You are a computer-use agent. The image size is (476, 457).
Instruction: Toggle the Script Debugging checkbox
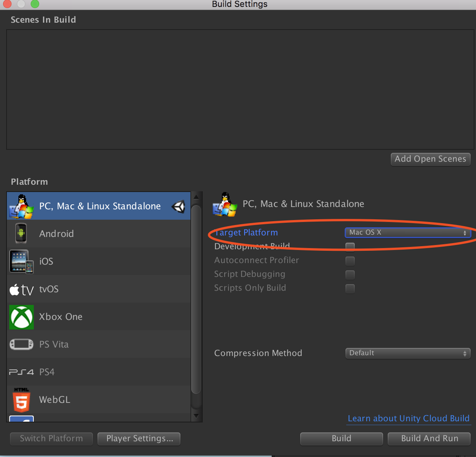(350, 275)
